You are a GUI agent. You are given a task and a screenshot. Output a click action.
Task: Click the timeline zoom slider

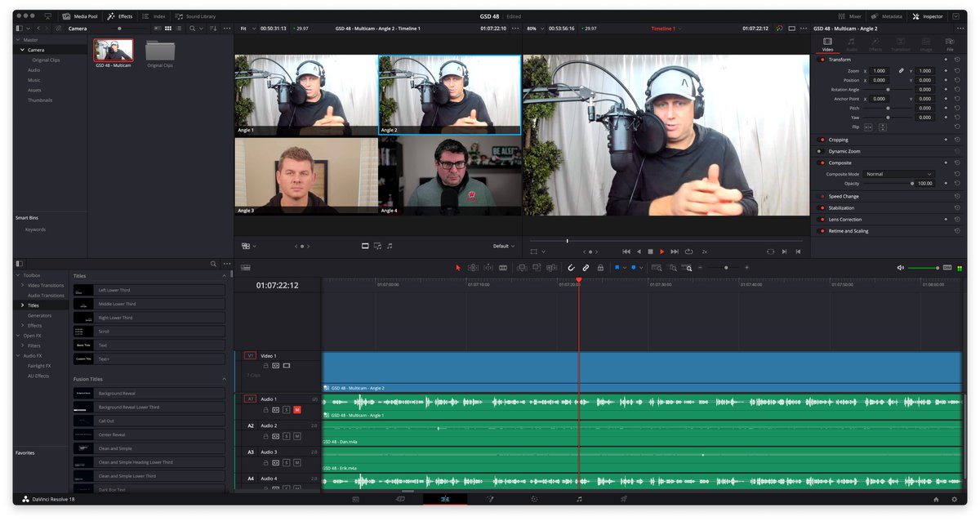tap(725, 268)
